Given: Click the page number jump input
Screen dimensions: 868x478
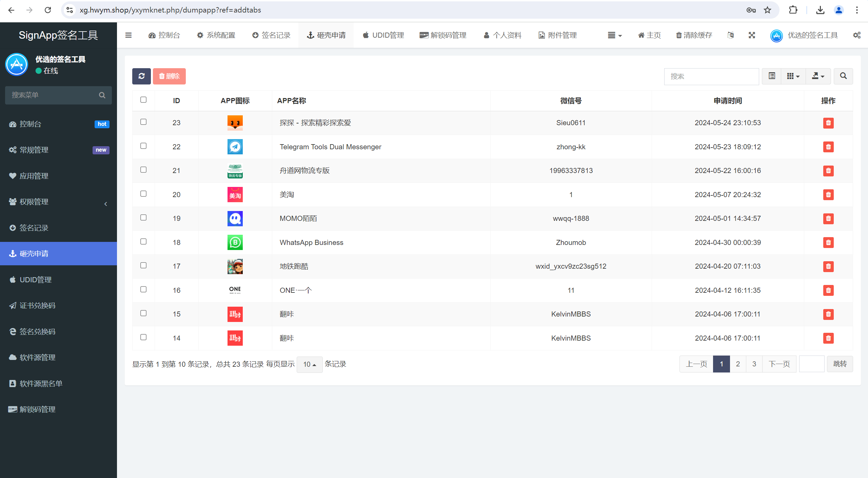Looking at the screenshot, I should pyautogui.click(x=812, y=364).
